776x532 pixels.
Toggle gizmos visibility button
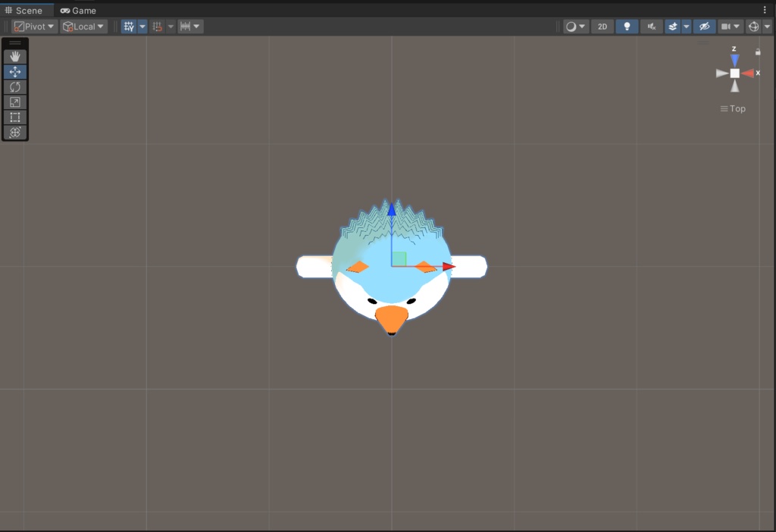(754, 27)
